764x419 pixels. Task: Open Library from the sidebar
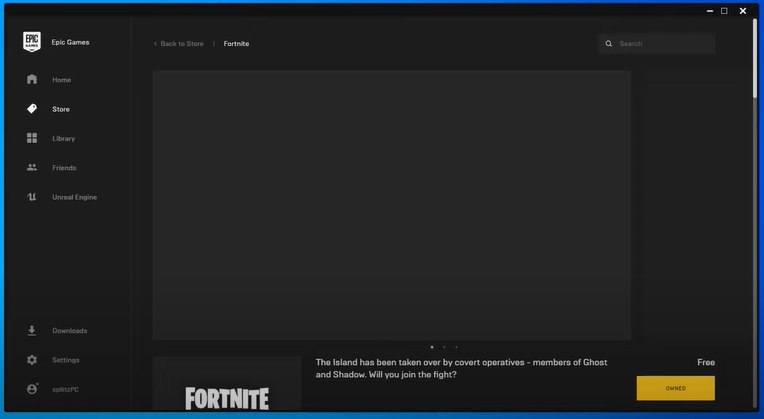[64, 138]
